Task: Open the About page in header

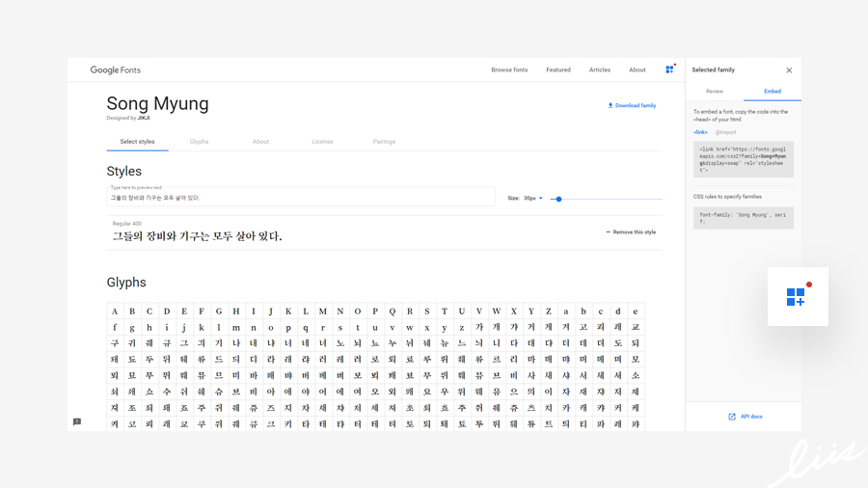Action: click(637, 70)
